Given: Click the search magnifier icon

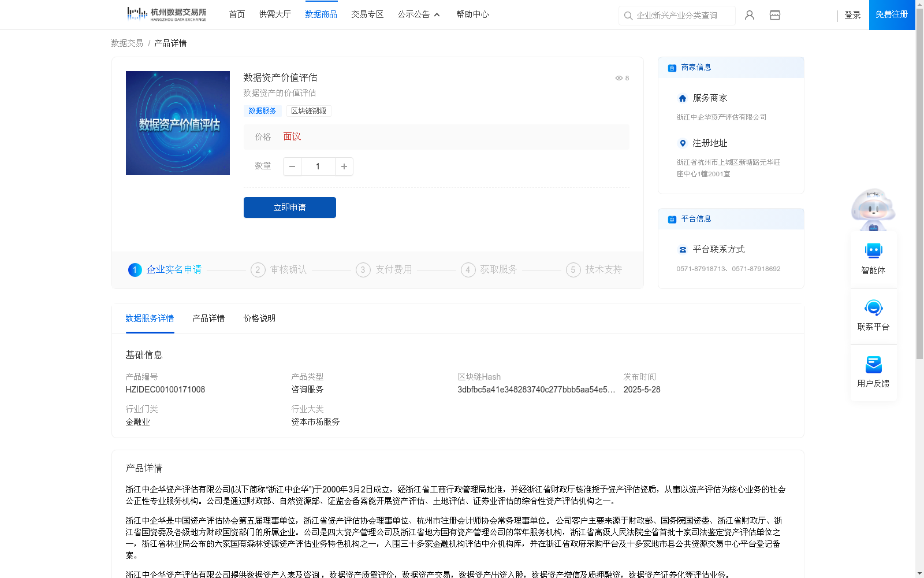Looking at the screenshot, I should click(628, 16).
